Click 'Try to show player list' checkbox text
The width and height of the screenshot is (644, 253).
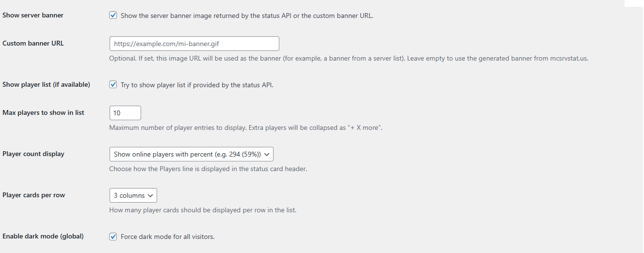pyautogui.click(x=197, y=85)
